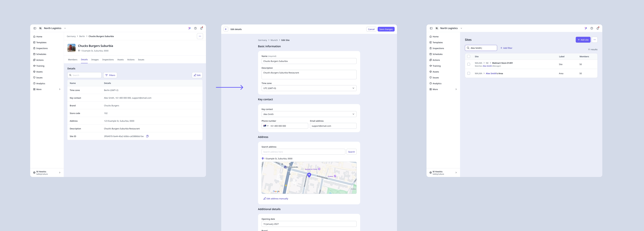Open notifications bell in Sites window
The image size is (644, 231).
tap(597, 28)
